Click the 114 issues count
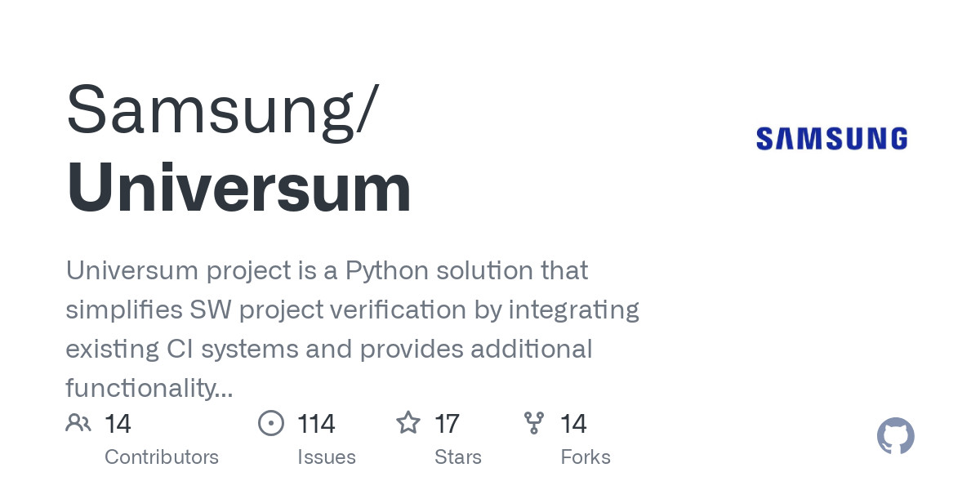Screen dimensions: 980x490 tap(316, 424)
